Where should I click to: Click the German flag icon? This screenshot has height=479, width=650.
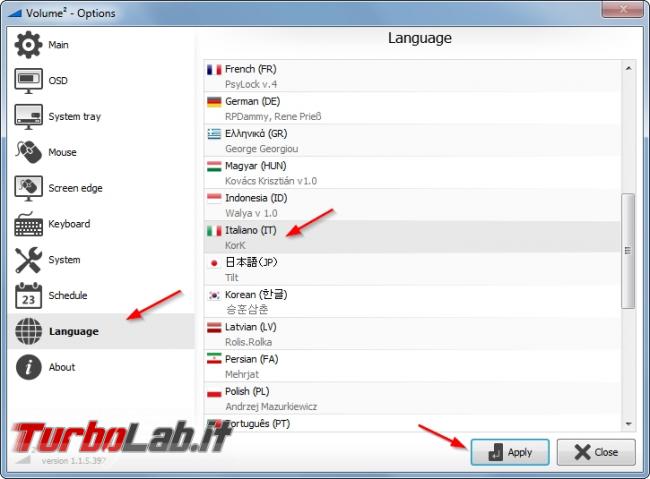[214, 102]
